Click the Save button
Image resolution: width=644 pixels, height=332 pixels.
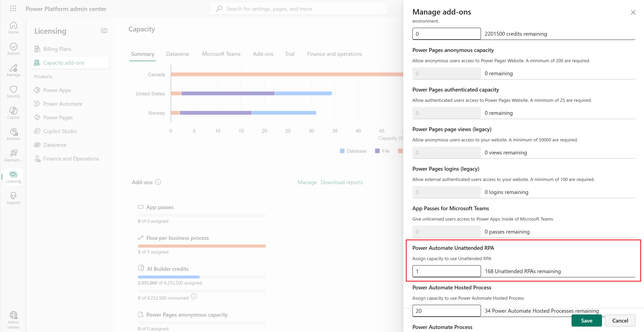coord(586,320)
